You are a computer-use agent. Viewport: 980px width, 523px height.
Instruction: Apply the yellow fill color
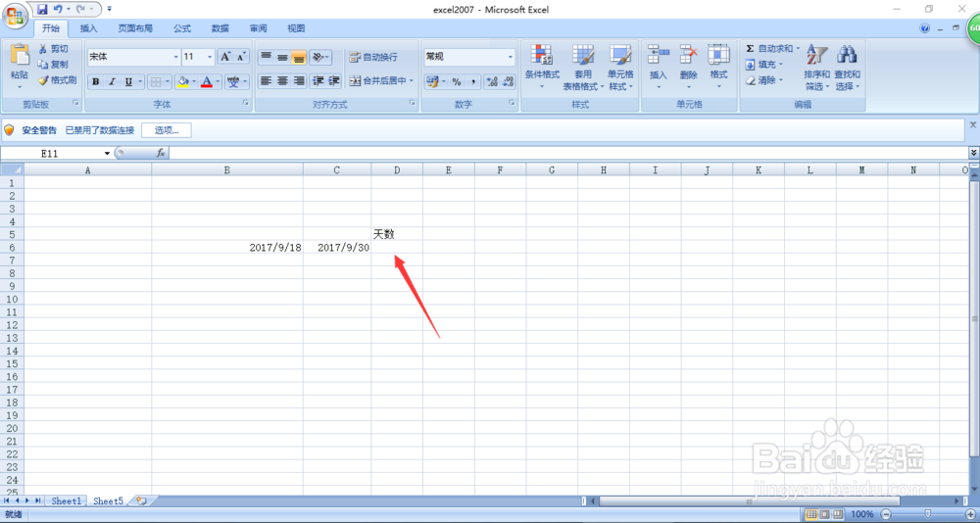[x=182, y=82]
